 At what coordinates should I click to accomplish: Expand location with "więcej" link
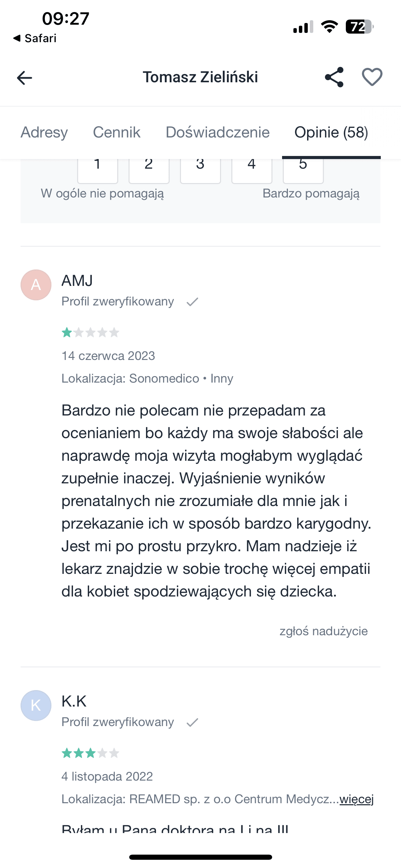[356, 799]
